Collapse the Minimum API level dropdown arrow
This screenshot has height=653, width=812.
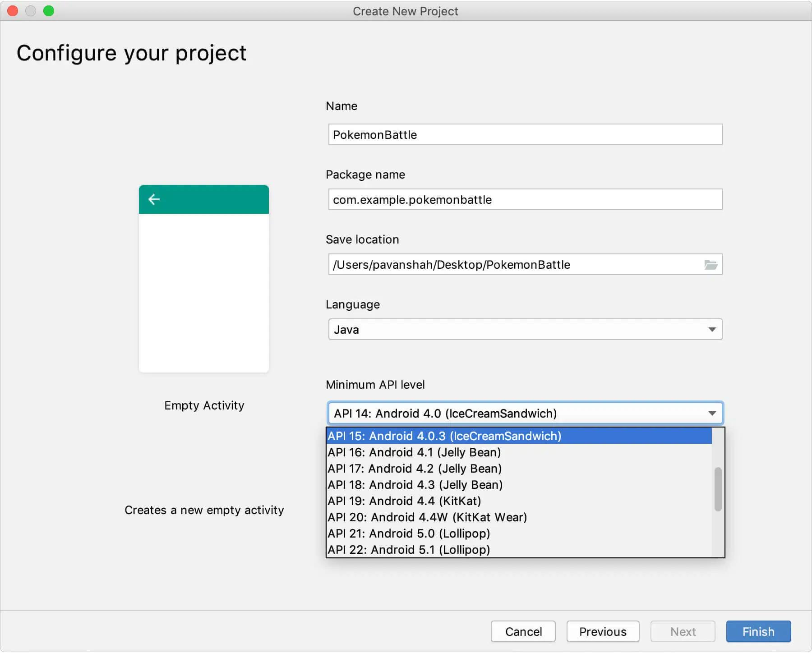point(712,414)
